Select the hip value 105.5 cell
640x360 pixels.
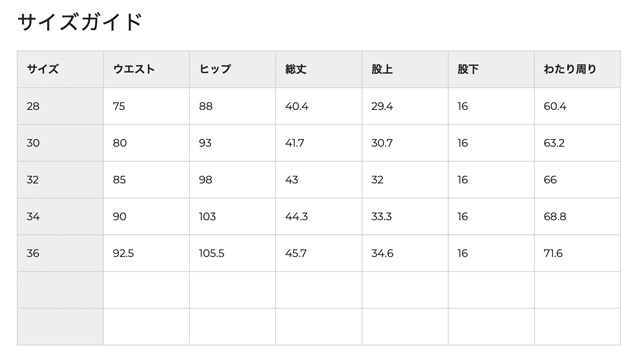233,253
